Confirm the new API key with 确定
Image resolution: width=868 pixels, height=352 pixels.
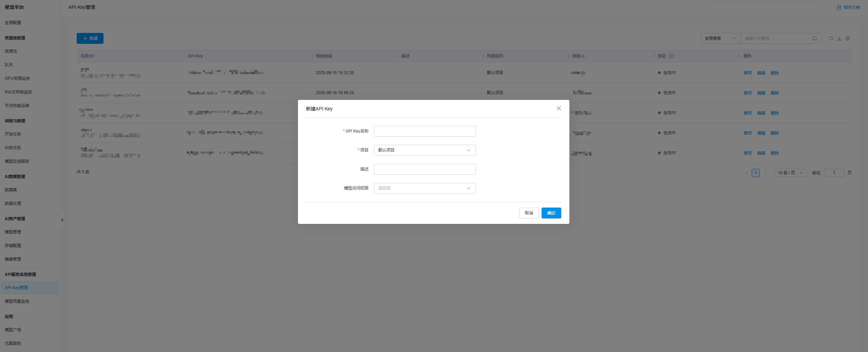pos(551,213)
